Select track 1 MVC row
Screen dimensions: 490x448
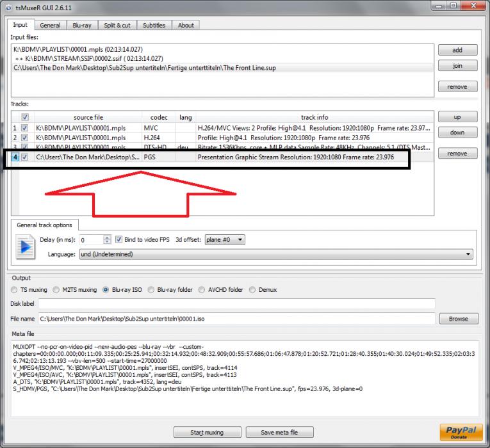pos(222,128)
